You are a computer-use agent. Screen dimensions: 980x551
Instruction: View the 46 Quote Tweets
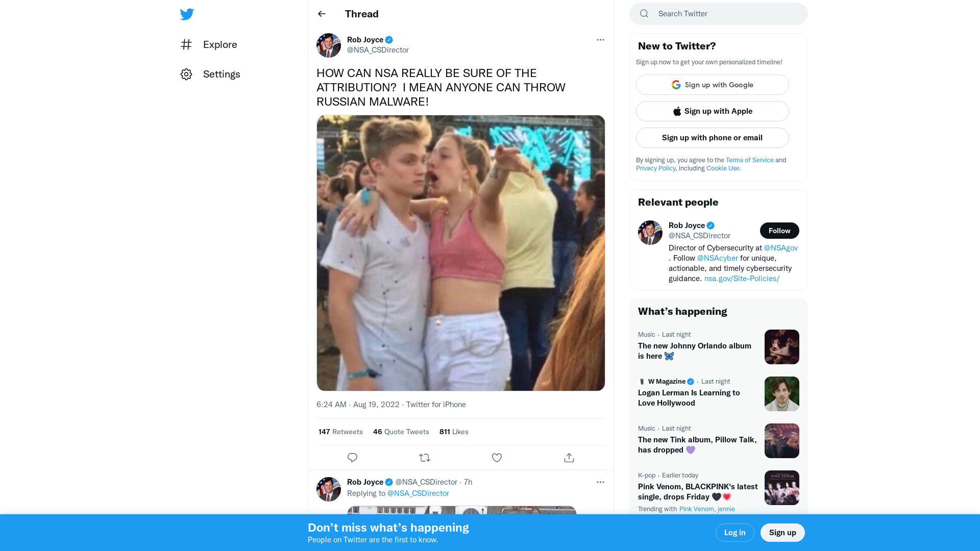pos(401,432)
